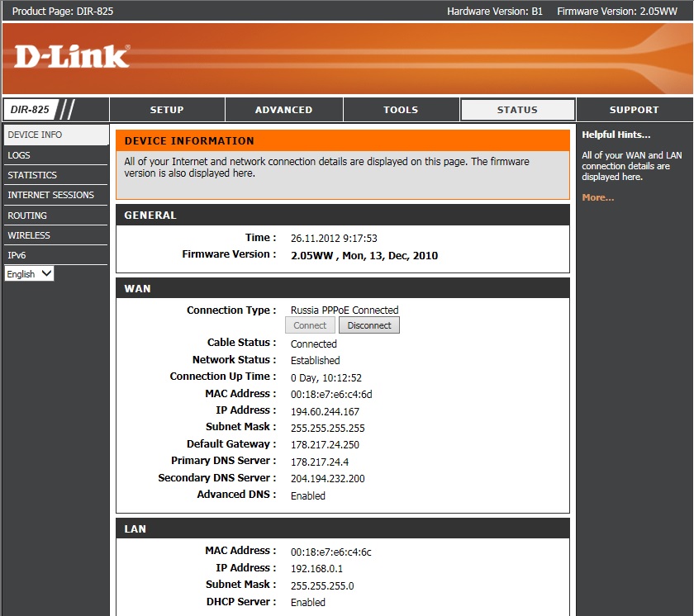Viewport: 694px width, 616px height.
Task: Click the Cable Status Connected value
Action: pyautogui.click(x=313, y=344)
